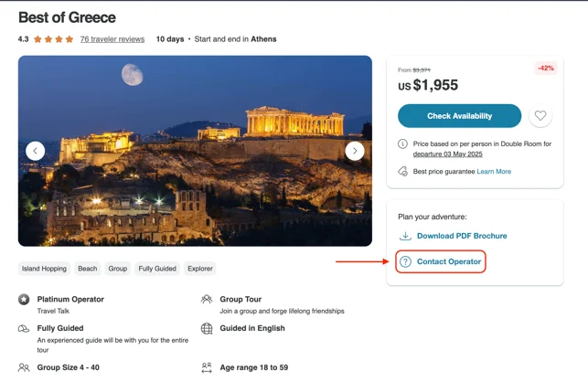Click the download icon beside PDF Brochure
This screenshot has width=588, height=382.
(405, 236)
